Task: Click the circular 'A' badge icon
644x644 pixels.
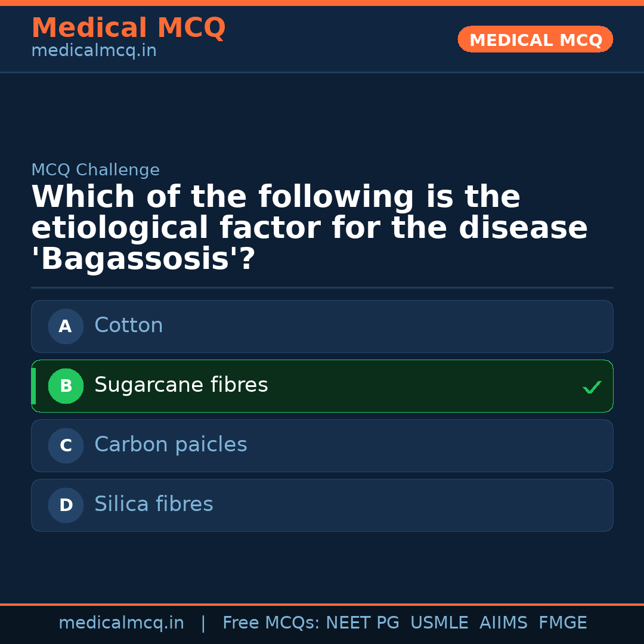Action: (x=66, y=326)
